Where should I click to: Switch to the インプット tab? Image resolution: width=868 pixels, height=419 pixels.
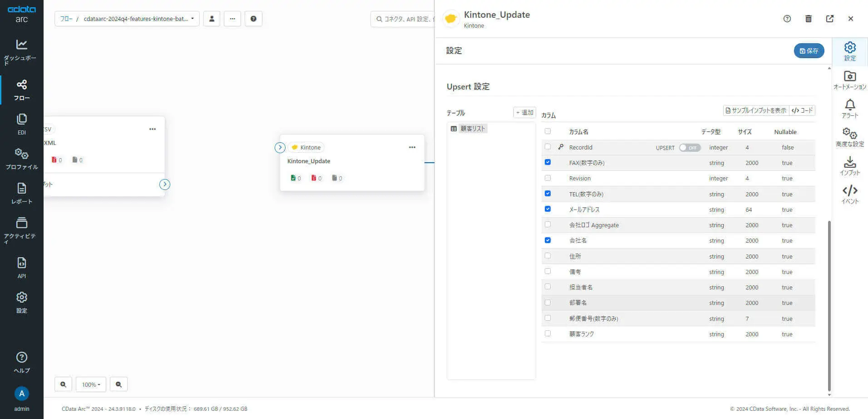(850, 166)
